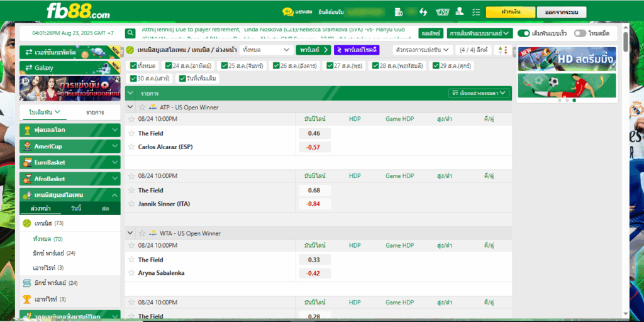Star Jannik Sinner (ITA) selection
This screenshot has height=322, width=644.
coord(131,204)
